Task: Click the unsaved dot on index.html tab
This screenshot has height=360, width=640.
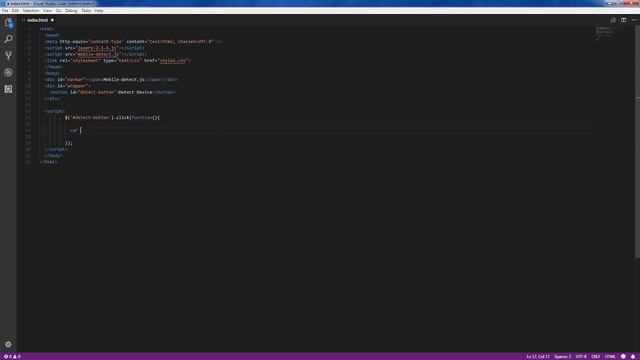Action: (52, 20)
